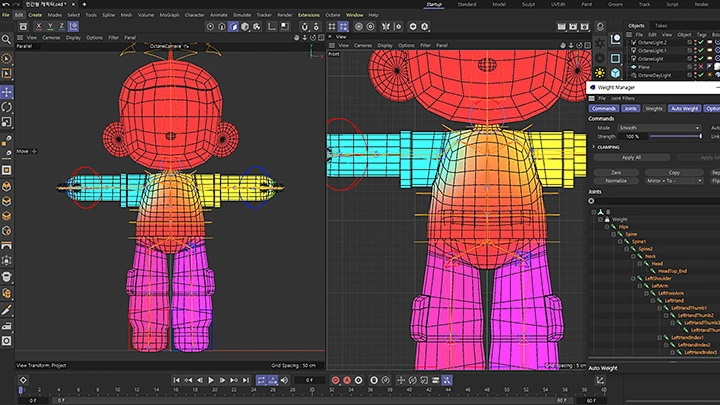Screen dimensions: 720x405
Task: Toggle the Plane object red X state
Action: (701, 67)
